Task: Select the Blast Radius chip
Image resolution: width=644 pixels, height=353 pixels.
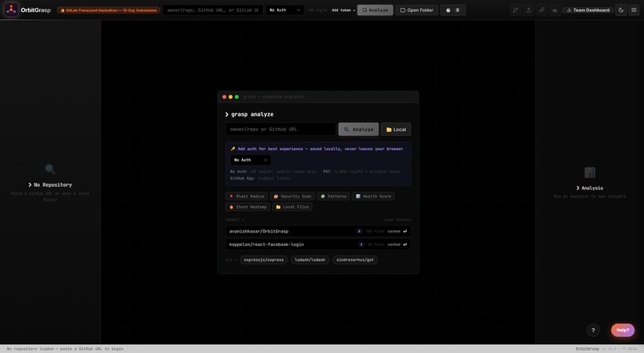Action: click(246, 196)
